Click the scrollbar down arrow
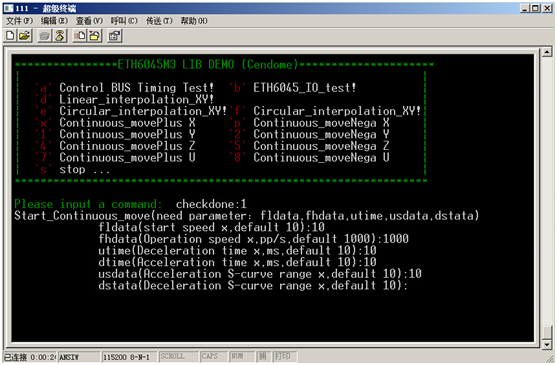Screen dimensions: 557x365 click(547, 344)
